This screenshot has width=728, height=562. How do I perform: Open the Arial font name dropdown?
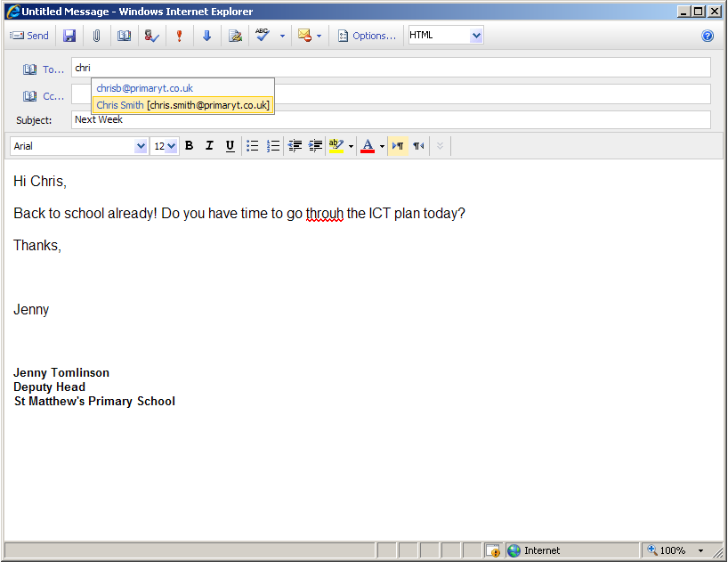click(x=141, y=146)
